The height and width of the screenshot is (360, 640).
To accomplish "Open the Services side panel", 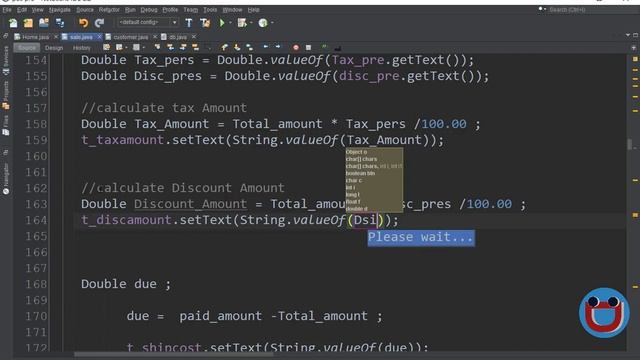I will (x=6, y=60).
